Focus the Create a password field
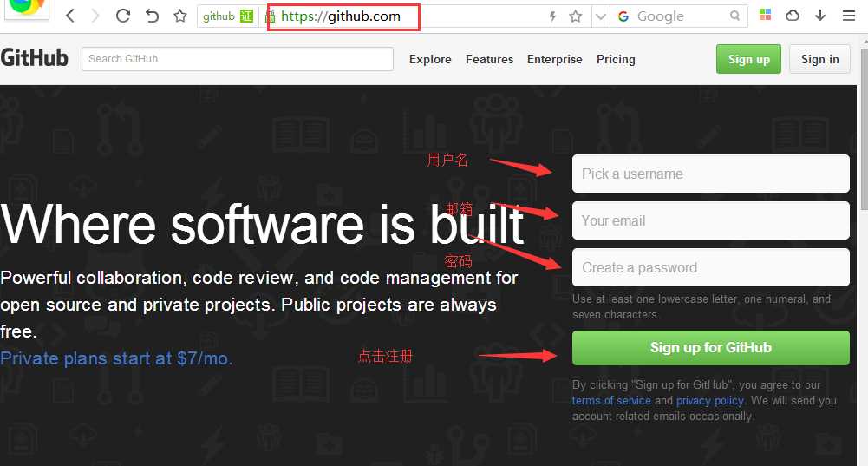Viewport: 868px width, 466px height. (711, 267)
